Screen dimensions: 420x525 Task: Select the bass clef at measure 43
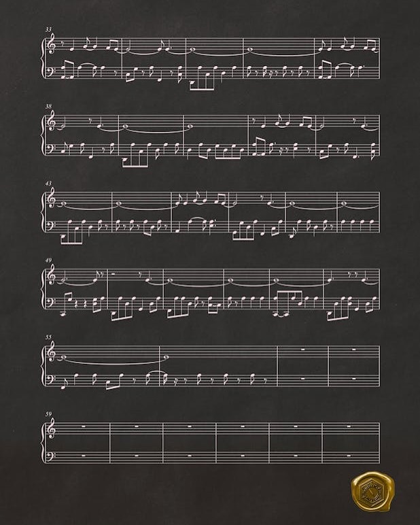coord(52,224)
